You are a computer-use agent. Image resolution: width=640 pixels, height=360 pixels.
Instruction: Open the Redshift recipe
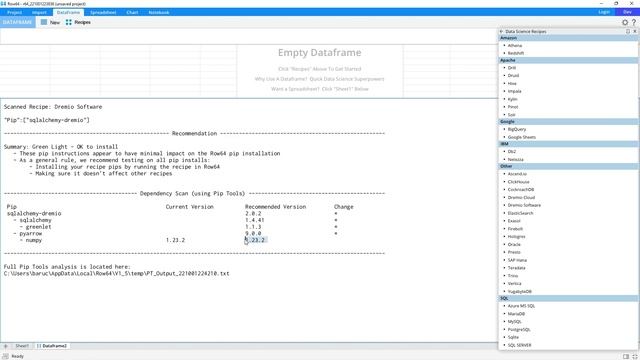[516, 53]
